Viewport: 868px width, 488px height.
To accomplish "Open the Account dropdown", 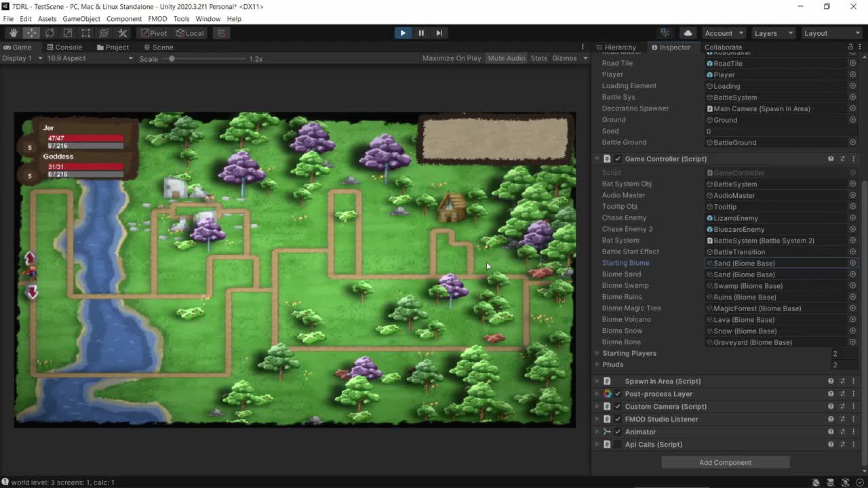I will pos(724,33).
